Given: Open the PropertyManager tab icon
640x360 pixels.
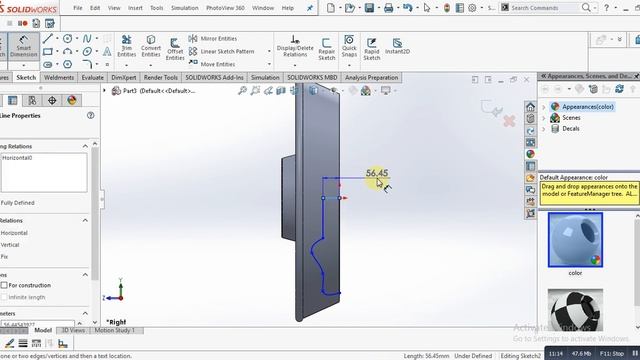Looking at the screenshot, I should [13, 100].
